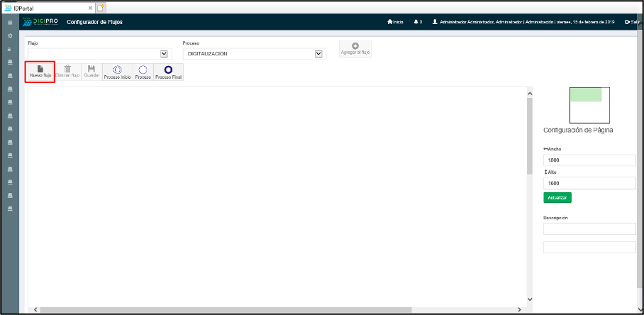The image size is (644, 315).
Task: Click the Ancho width input field
Action: (589, 160)
